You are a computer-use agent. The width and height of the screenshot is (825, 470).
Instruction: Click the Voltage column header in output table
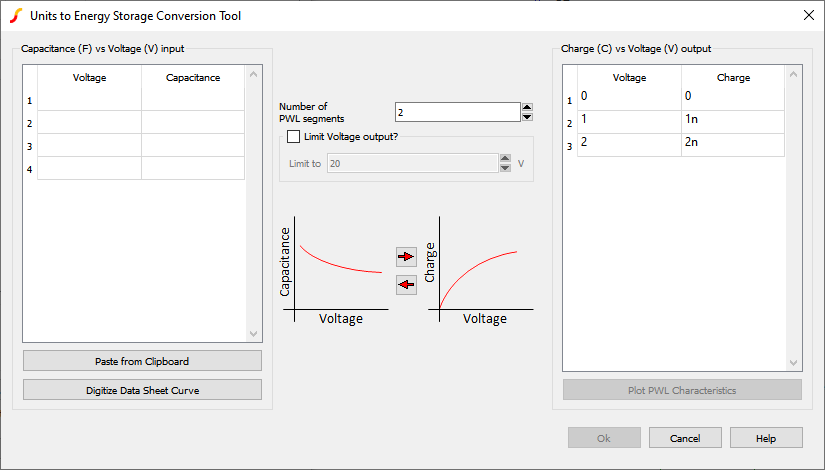[629, 77]
